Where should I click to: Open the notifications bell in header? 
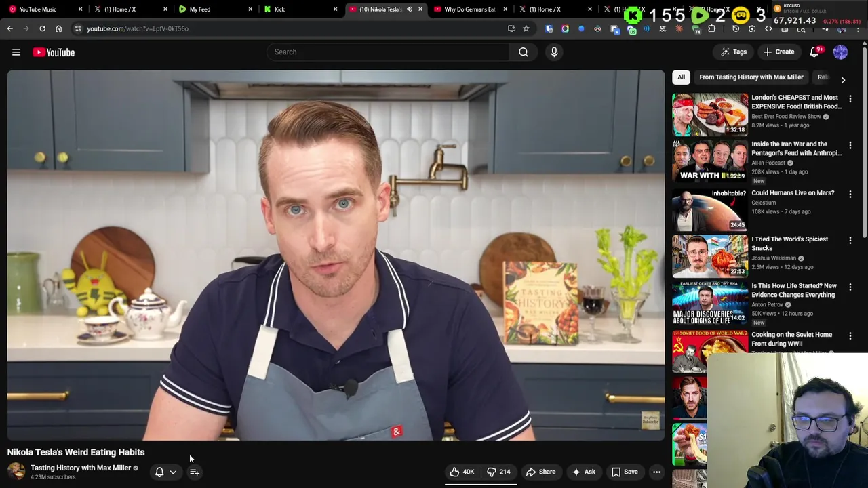816,52
